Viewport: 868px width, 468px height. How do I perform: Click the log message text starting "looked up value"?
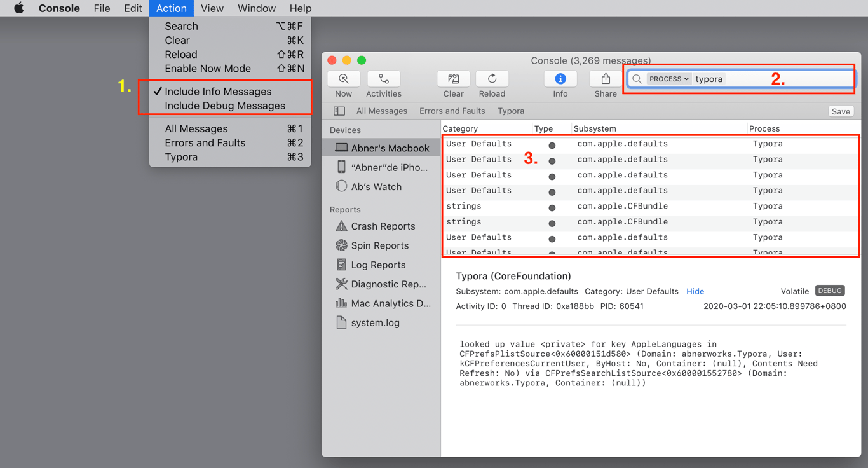click(639, 364)
